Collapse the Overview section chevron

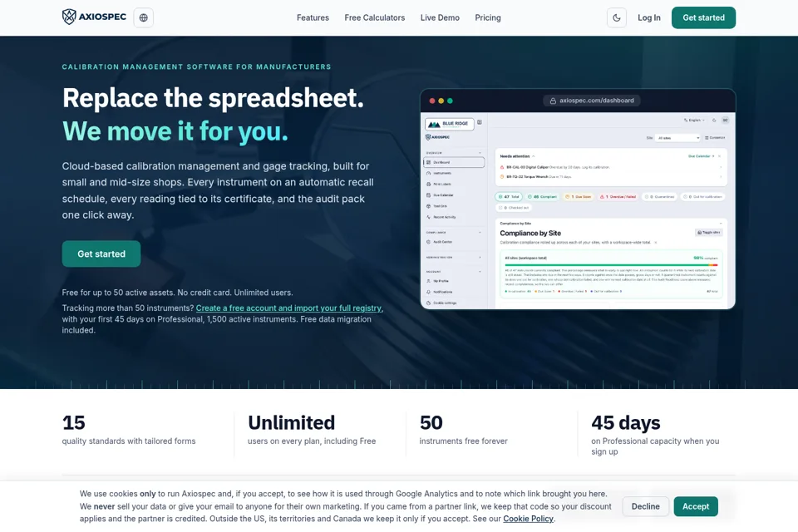(x=480, y=153)
